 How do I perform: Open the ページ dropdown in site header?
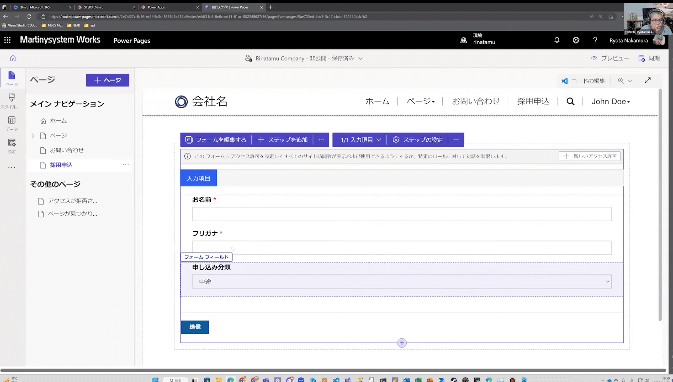[x=421, y=101]
